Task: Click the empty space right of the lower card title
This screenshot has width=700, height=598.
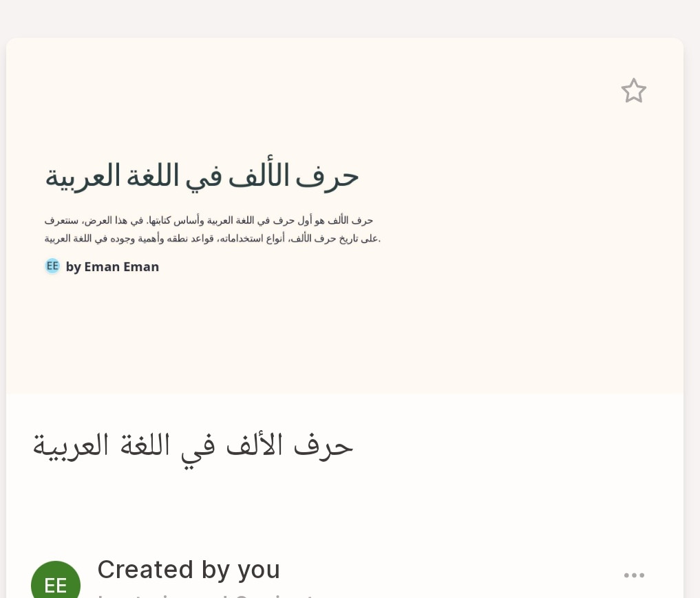Action: tap(518, 447)
